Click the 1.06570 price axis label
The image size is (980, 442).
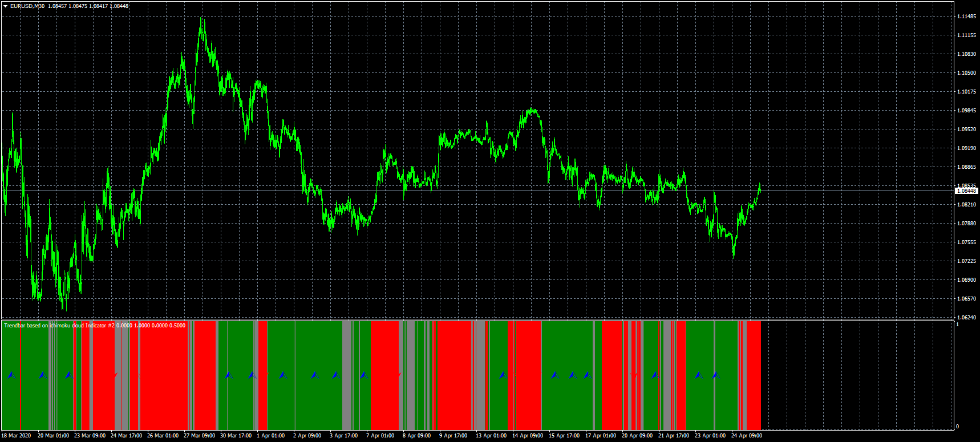(966, 299)
